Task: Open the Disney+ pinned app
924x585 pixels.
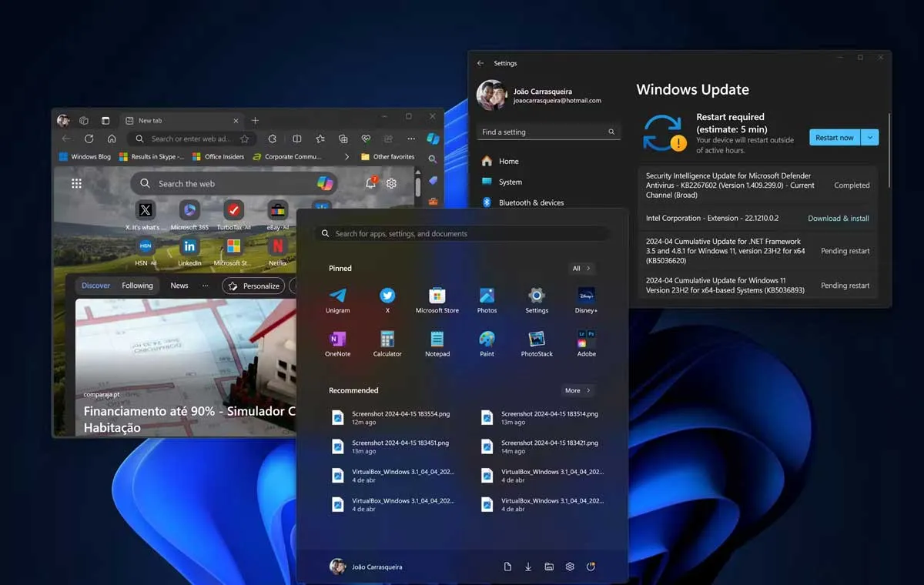Action: (x=586, y=296)
